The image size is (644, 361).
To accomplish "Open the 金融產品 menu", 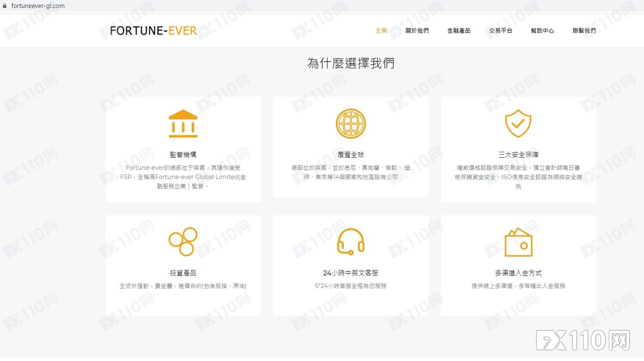I will [459, 31].
